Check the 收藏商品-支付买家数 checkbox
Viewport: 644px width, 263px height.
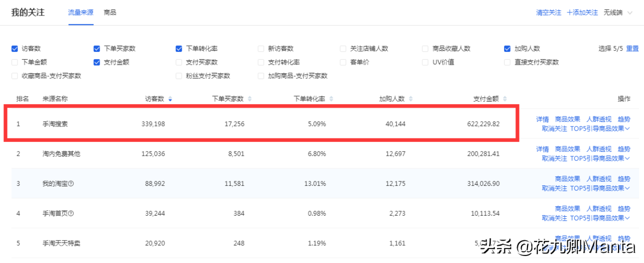tap(14, 76)
